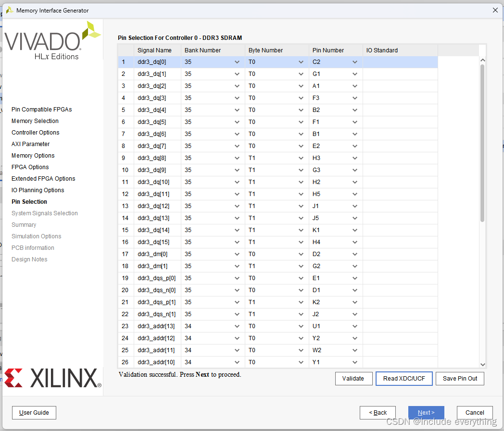The width and height of the screenshot is (504, 431).
Task: Click IO Standard column header
Action: pyautogui.click(x=400, y=50)
